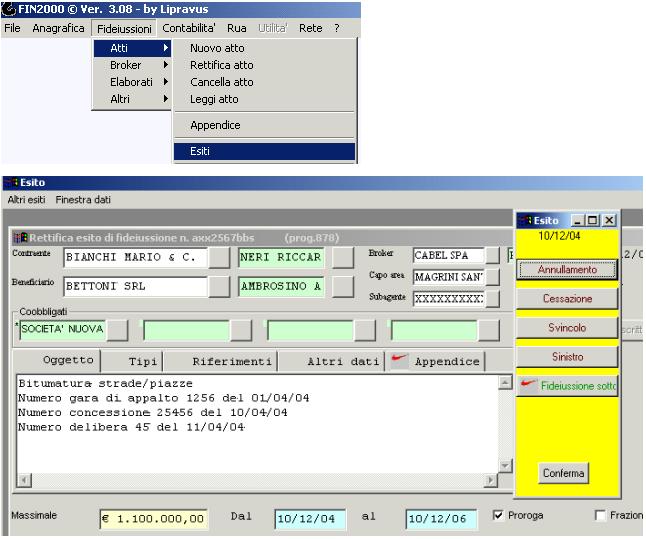Click the Svincolo button
This screenshot has width=646, height=539.
point(567,328)
